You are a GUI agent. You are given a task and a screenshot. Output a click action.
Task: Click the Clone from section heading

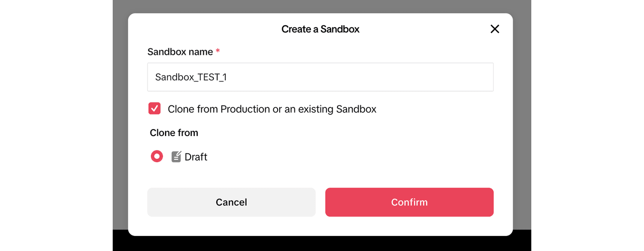point(174,133)
